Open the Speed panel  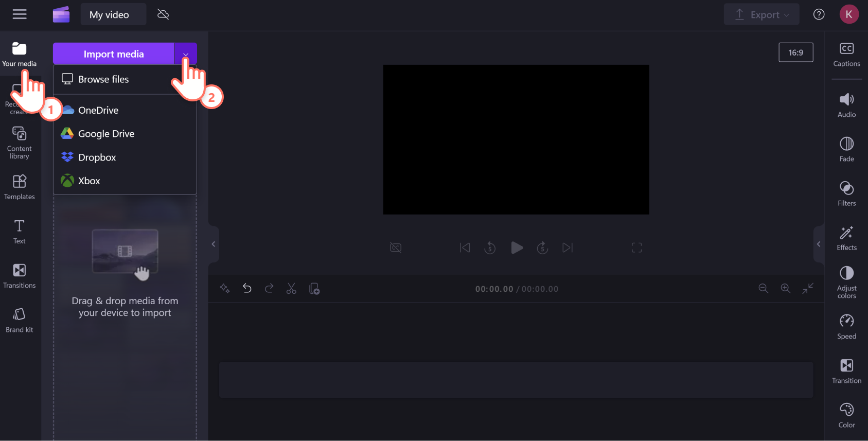(846, 327)
